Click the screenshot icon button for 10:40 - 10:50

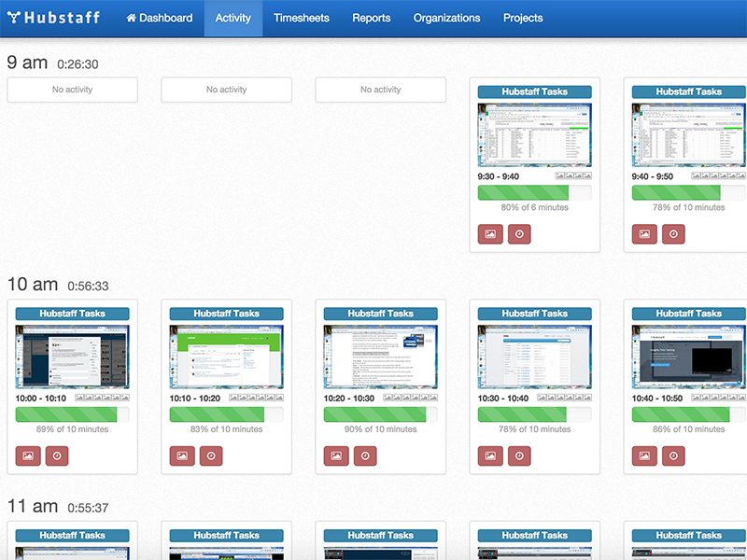[x=644, y=455]
